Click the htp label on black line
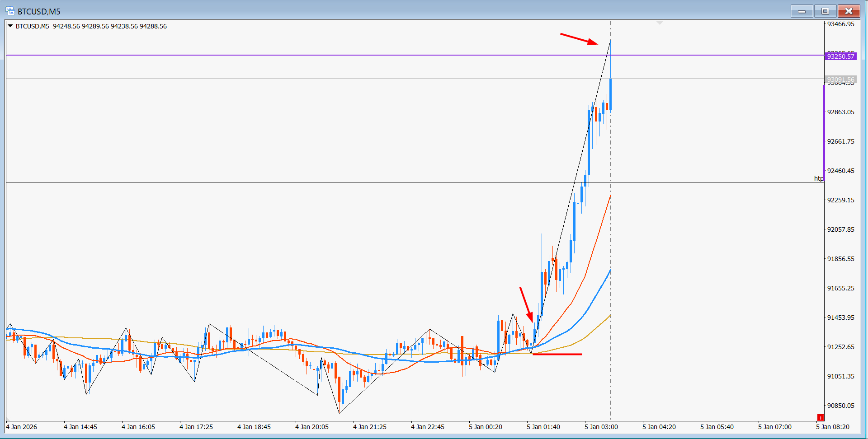Screen dimensions: 868x439 tap(819, 178)
